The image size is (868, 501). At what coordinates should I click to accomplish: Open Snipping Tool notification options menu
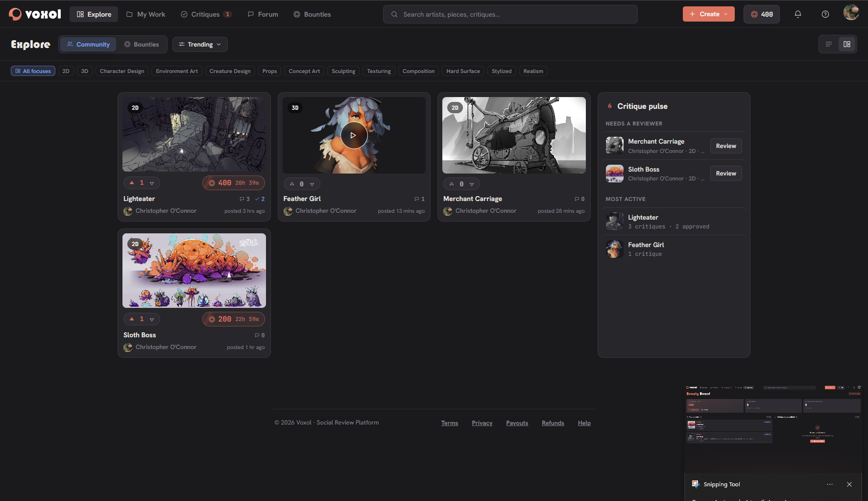tap(830, 484)
